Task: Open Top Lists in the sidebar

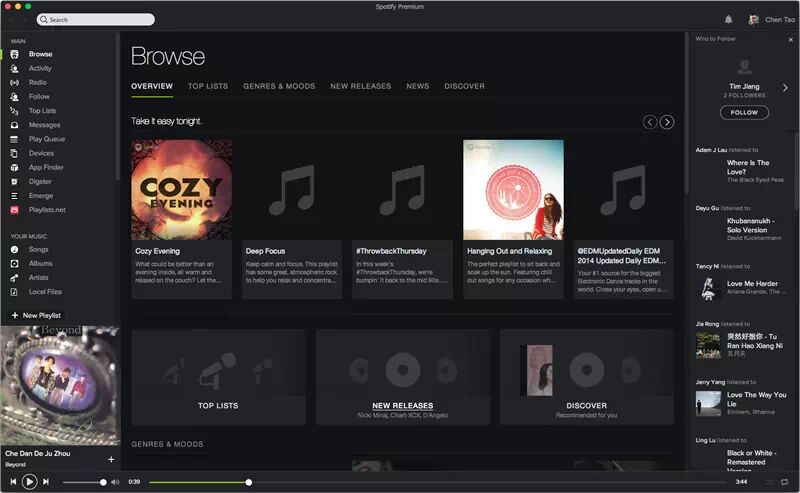Action: click(42, 111)
